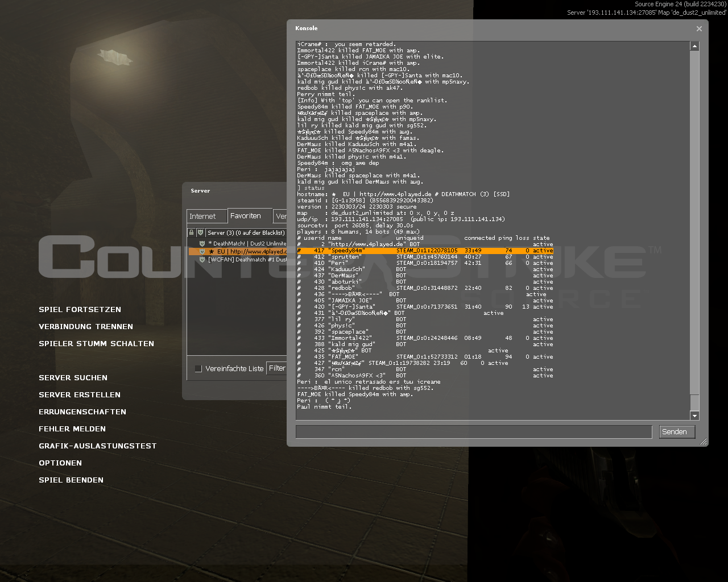728x582 pixels.
Task: Click the '] status' command line in the console
Action: point(311,188)
